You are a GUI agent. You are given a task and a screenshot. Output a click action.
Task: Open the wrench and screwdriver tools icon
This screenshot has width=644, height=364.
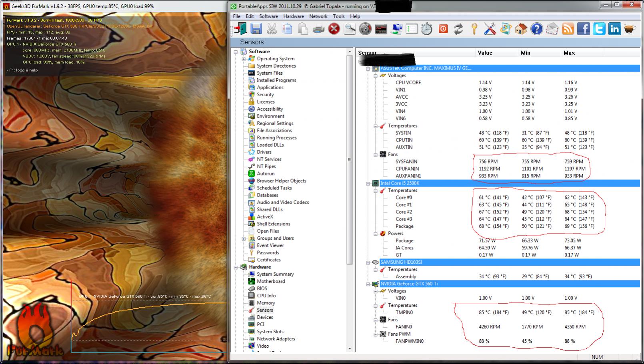click(x=490, y=29)
